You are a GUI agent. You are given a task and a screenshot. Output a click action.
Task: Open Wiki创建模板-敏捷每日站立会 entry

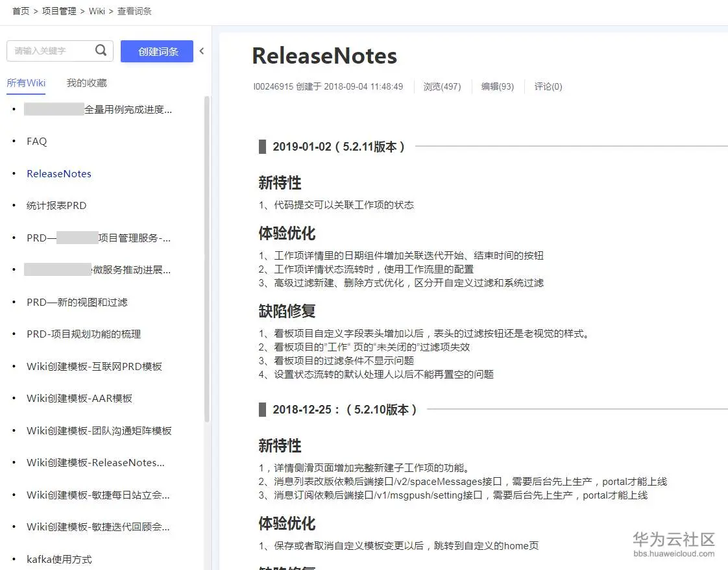pos(98,495)
